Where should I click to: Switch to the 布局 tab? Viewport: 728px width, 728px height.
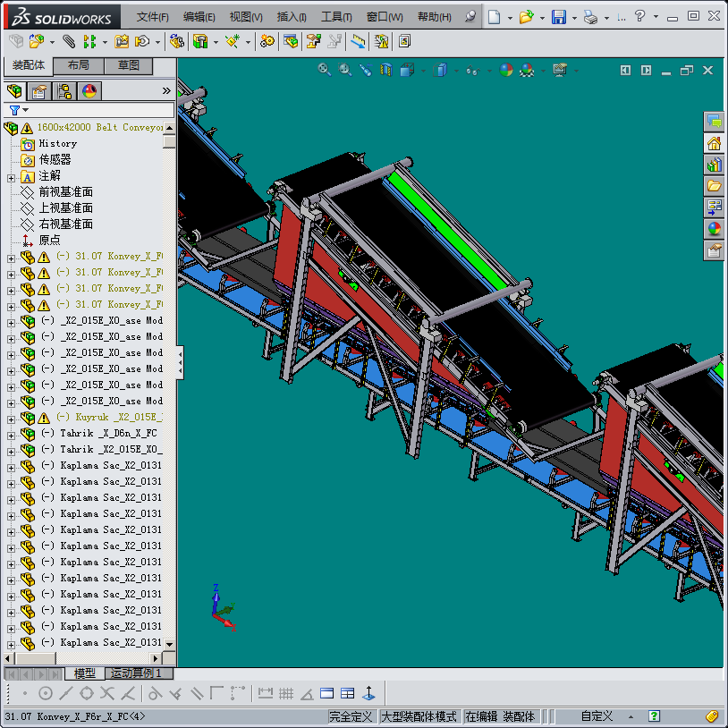point(78,66)
